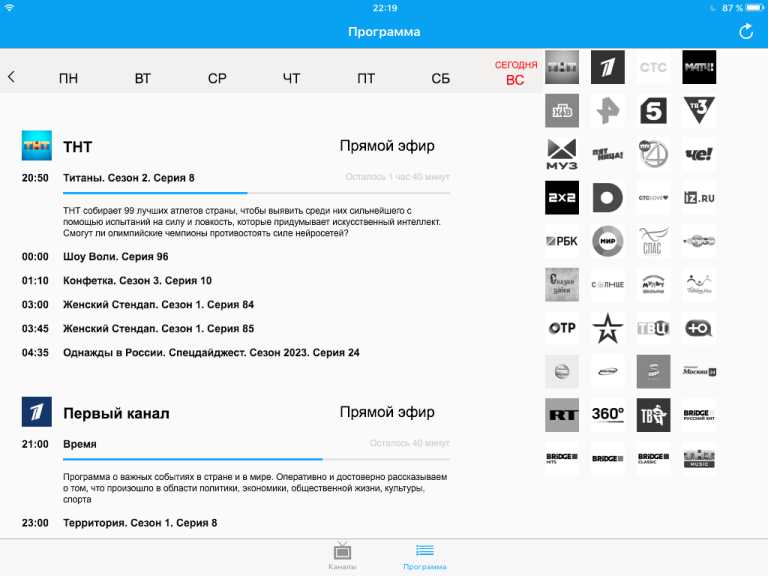Select the НТВ channel logo
Viewport: 768px width, 576px height.
pos(562,111)
